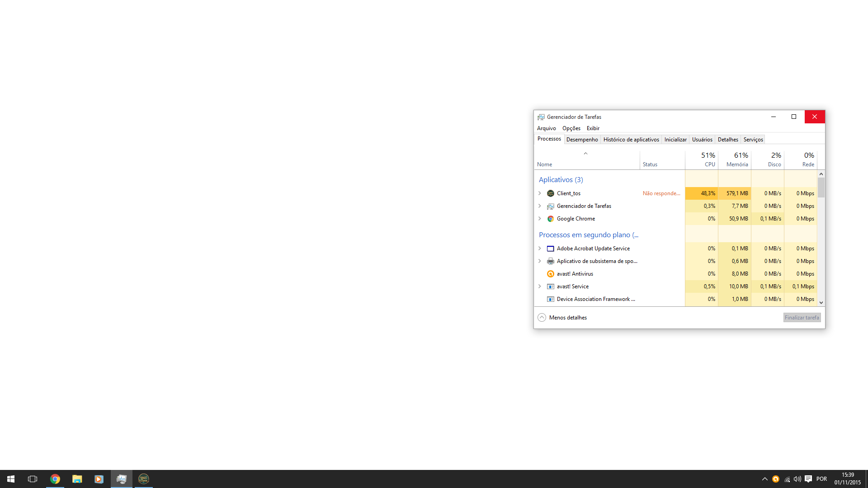Screen dimensions: 868x488
Task: Expand the Client_tos process row
Action: pos(539,193)
